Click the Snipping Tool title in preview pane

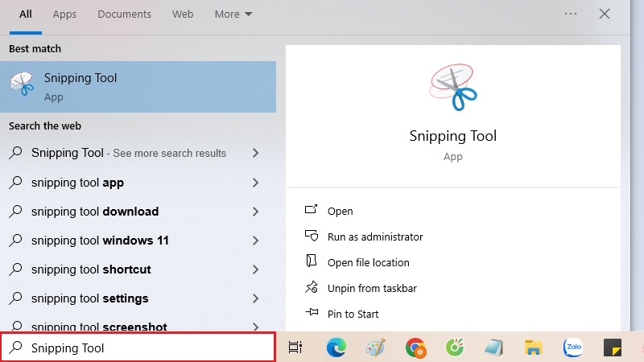point(453,136)
